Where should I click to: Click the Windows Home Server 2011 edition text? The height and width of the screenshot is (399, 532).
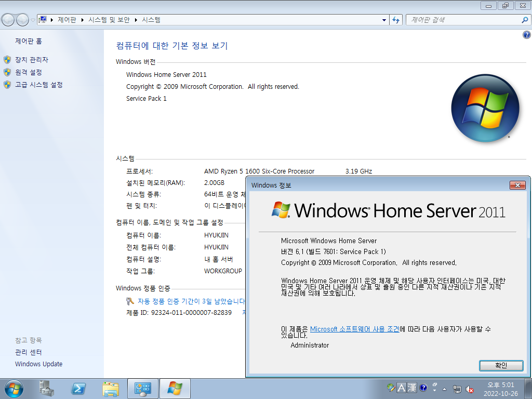pyautogui.click(x=166, y=75)
